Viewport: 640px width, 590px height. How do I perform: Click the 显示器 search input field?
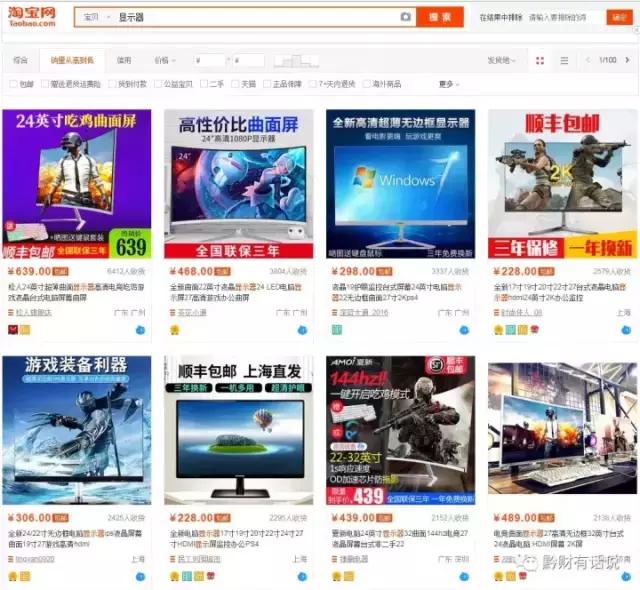point(257,17)
